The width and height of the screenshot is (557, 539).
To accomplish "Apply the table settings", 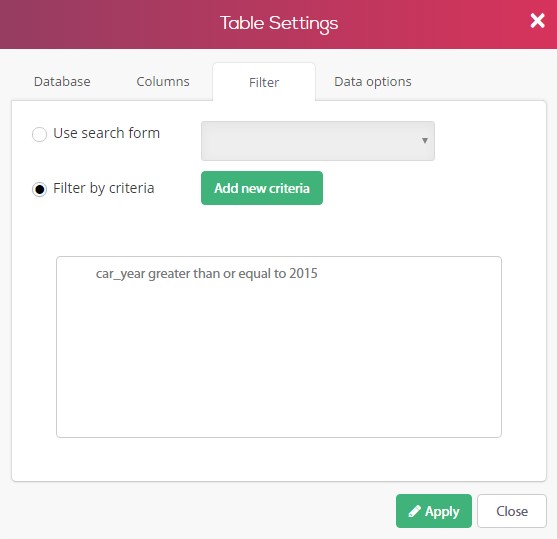I will 434,511.
